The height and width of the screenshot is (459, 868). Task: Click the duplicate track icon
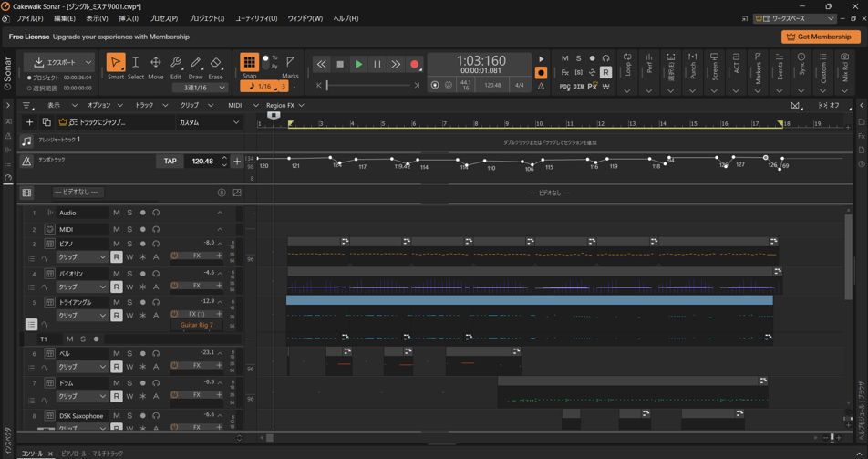pos(46,122)
